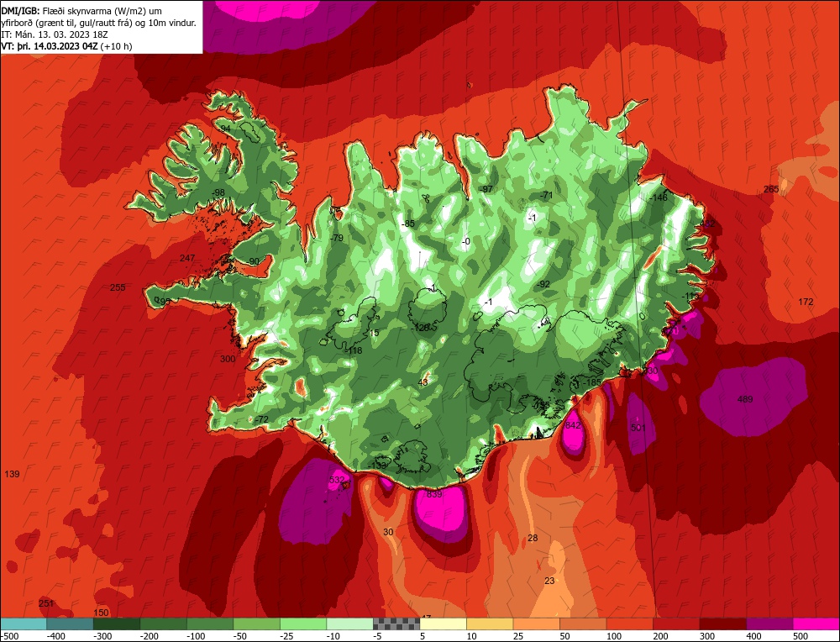Click the red swatch between 200 and 300

[676, 624]
